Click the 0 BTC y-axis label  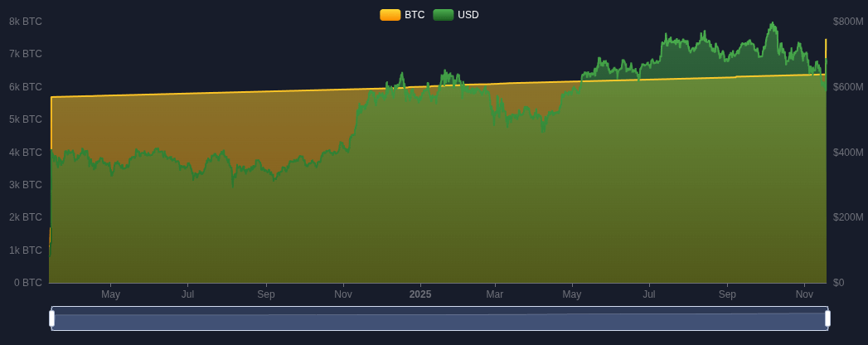pyautogui.click(x=28, y=283)
